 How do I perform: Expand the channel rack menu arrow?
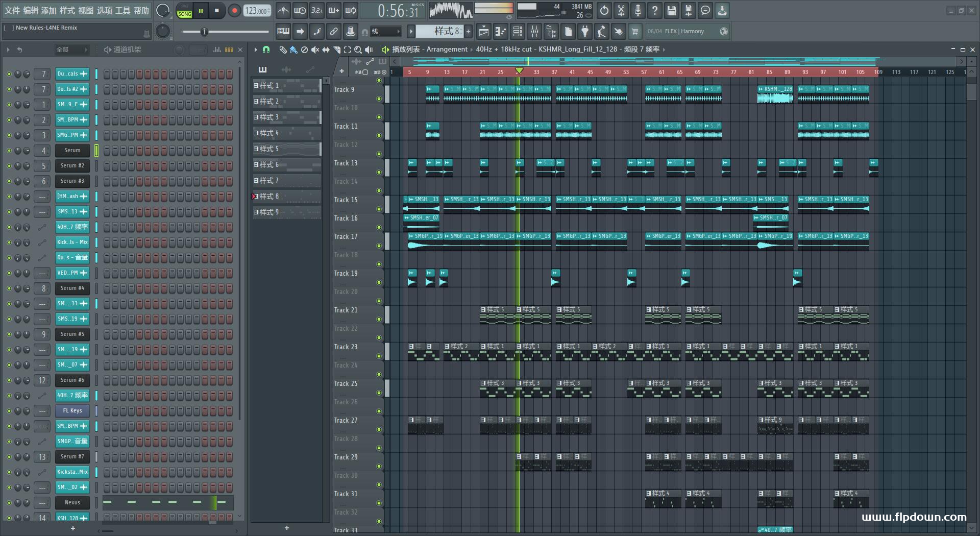pos(8,50)
